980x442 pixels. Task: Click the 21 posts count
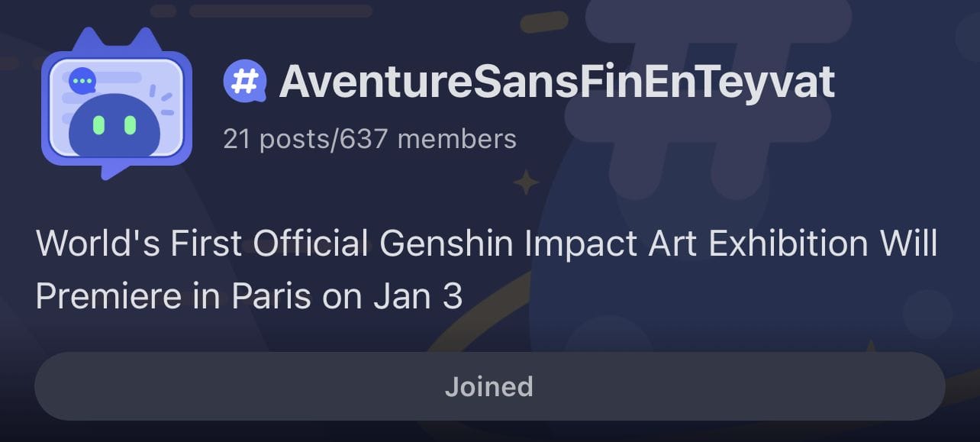coord(277,139)
